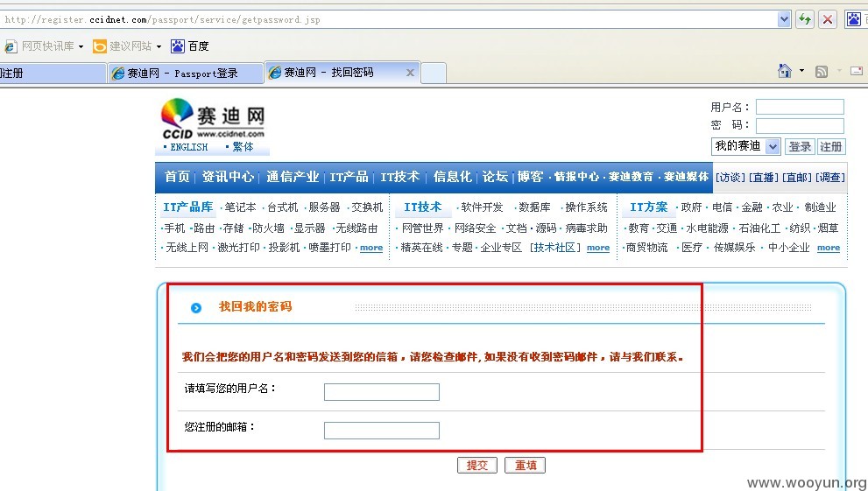Click more under IT方案

pos(829,248)
